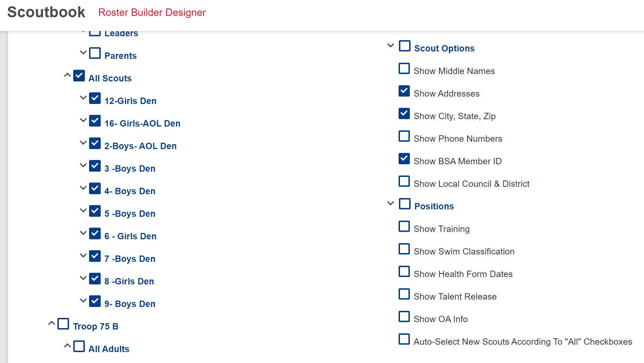The width and height of the screenshot is (644, 363).
Task: Collapse the All Adults group
Action: tap(67, 346)
